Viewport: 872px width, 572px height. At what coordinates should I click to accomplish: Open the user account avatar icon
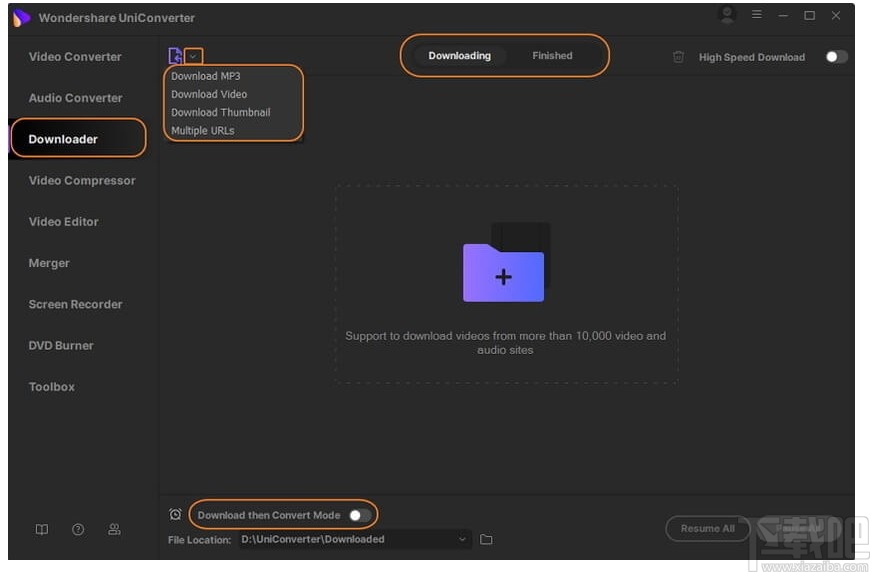[727, 15]
